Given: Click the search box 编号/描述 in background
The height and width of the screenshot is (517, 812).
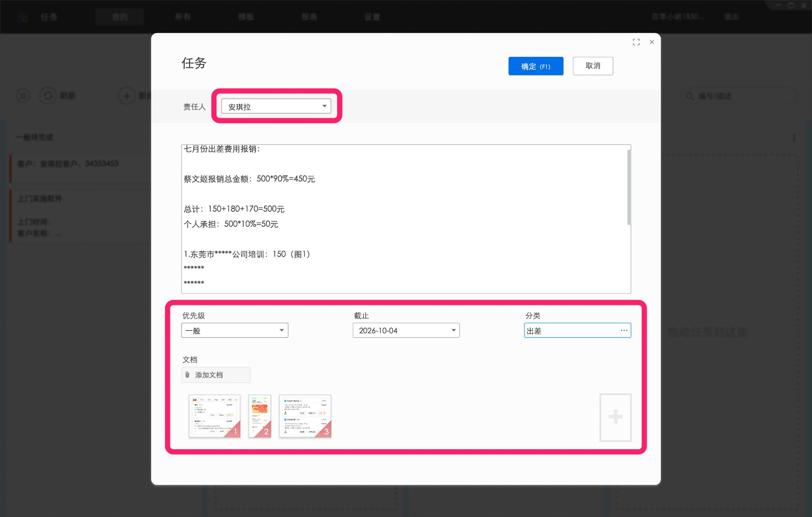Looking at the screenshot, I should pos(739,96).
